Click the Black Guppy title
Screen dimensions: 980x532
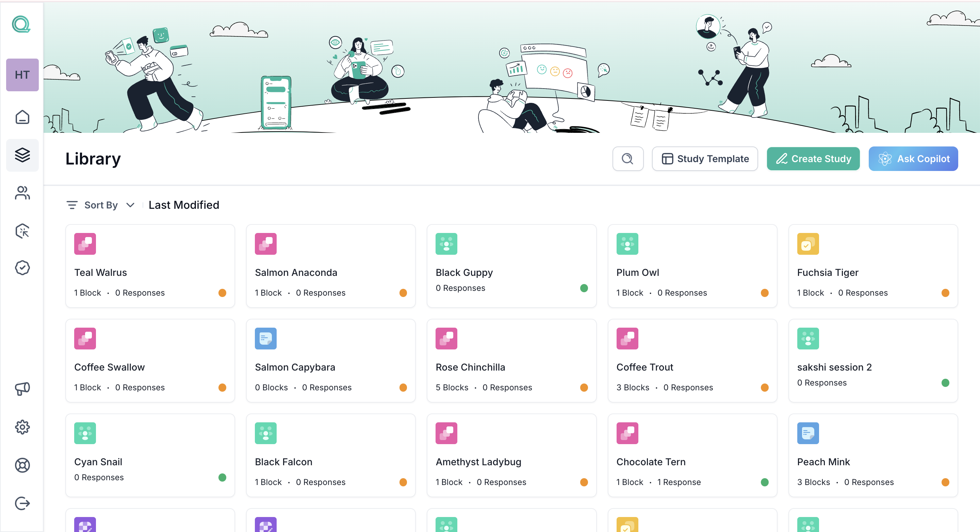(x=464, y=273)
